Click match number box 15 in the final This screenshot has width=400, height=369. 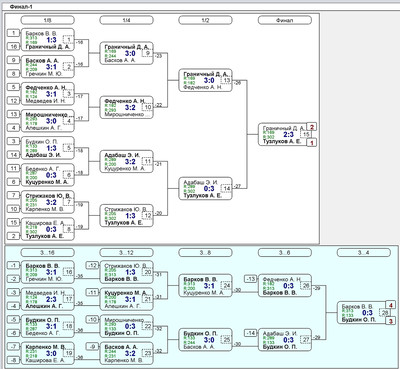click(305, 134)
